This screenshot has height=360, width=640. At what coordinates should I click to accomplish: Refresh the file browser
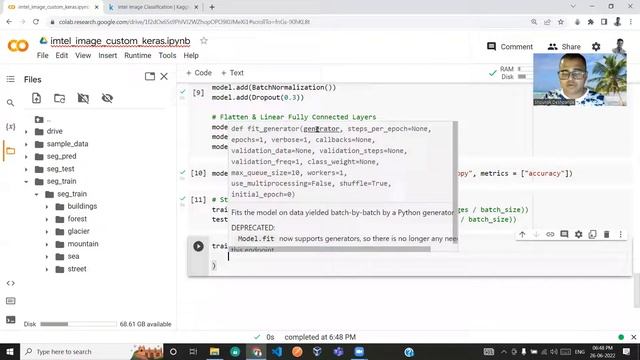60,98
